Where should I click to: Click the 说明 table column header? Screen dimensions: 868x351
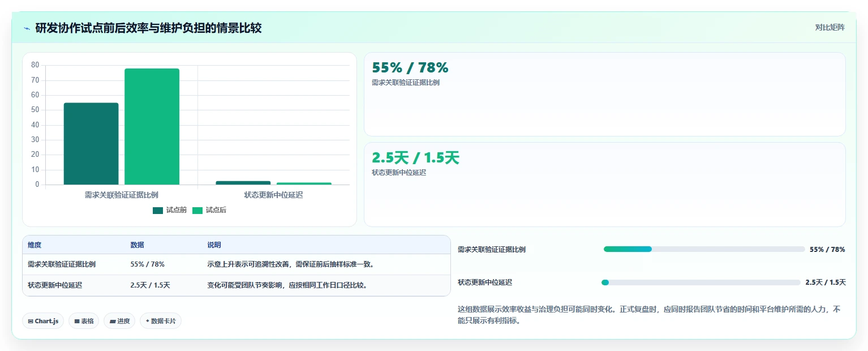click(214, 245)
